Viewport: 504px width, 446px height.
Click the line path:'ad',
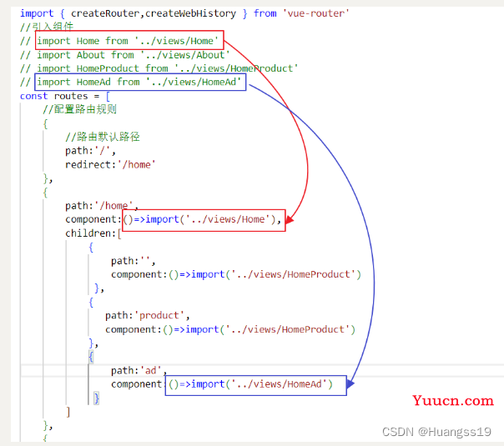point(139,370)
